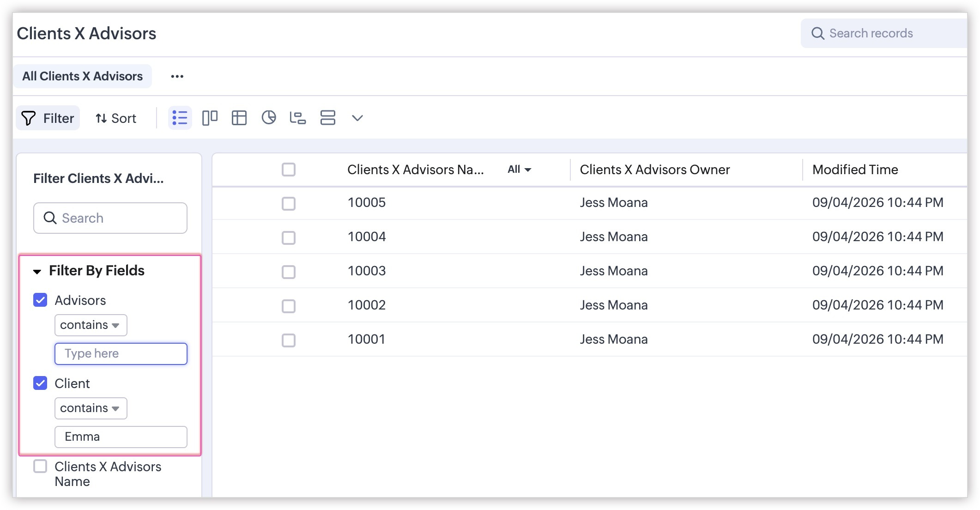Open the chart view icon

pos(268,118)
